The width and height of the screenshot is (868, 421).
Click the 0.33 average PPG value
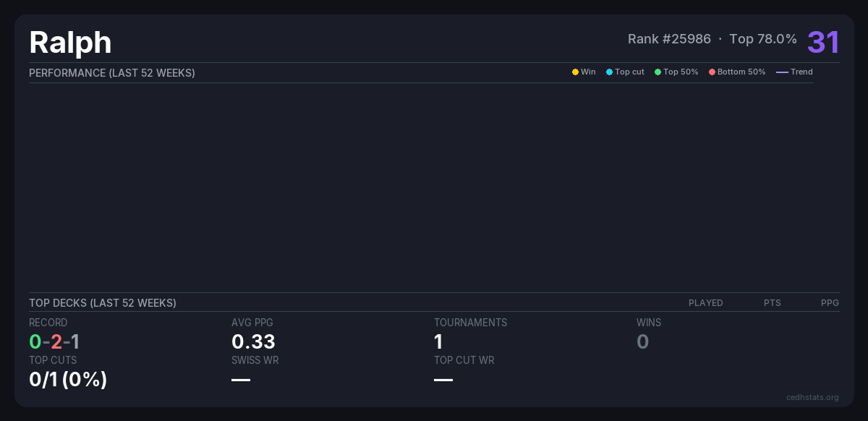pyautogui.click(x=253, y=341)
